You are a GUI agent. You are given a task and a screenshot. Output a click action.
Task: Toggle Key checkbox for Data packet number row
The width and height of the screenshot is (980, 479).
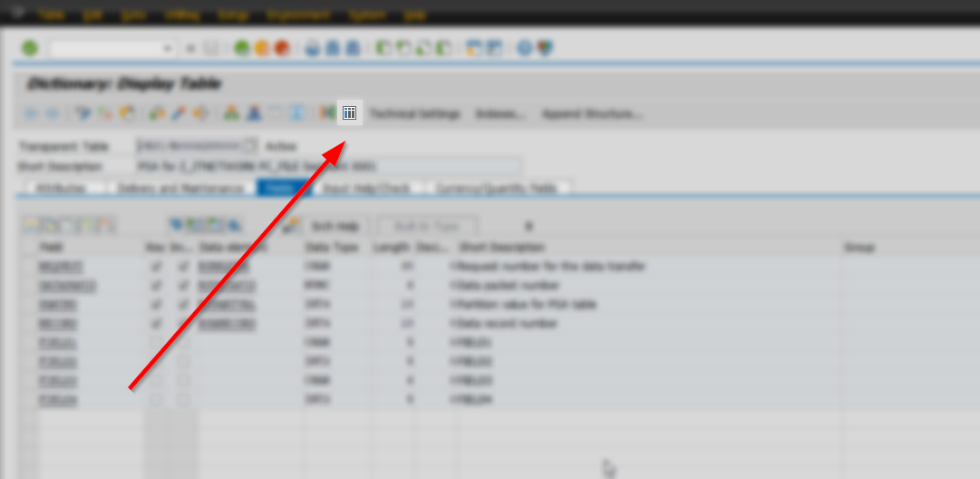[157, 286]
